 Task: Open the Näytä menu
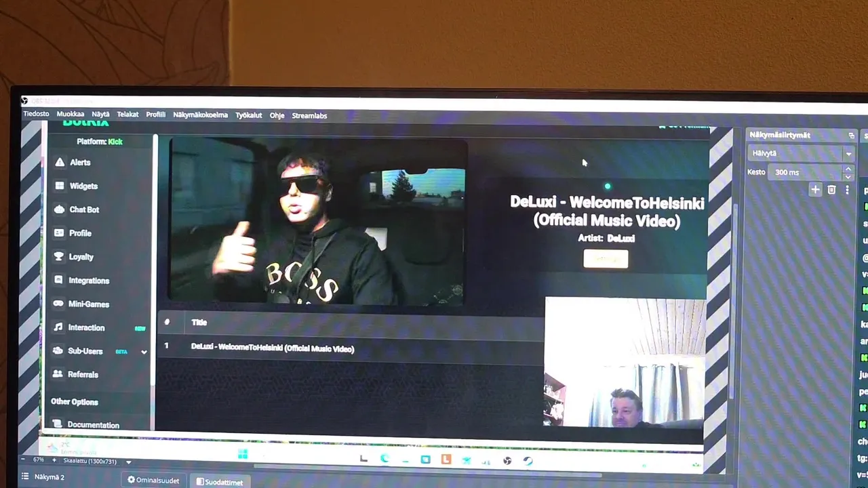tap(100, 115)
